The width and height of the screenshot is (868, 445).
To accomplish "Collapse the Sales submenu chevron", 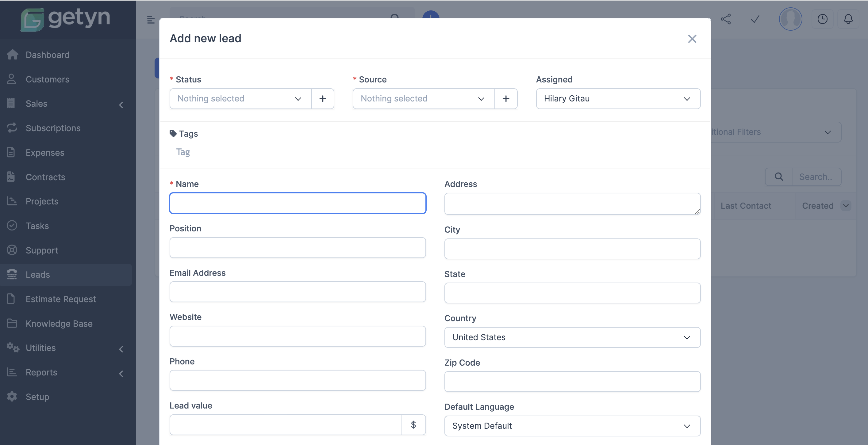I will tap(121, 105).
